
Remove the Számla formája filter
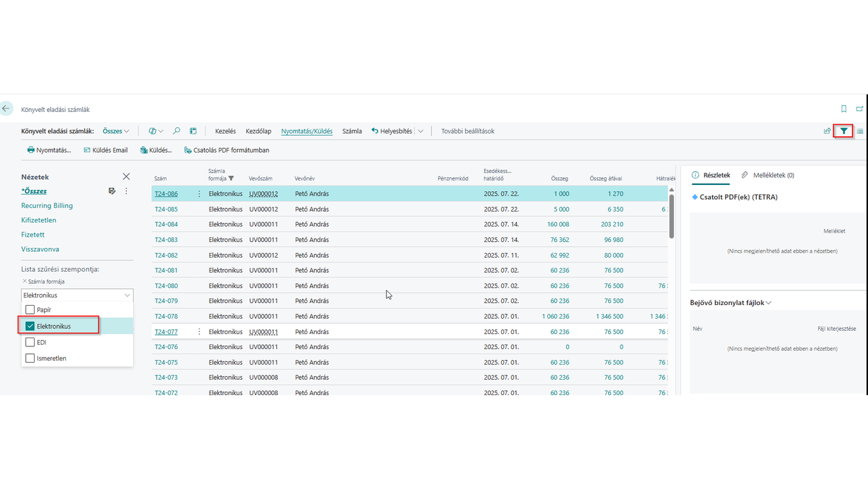click(x=24, y=281)
